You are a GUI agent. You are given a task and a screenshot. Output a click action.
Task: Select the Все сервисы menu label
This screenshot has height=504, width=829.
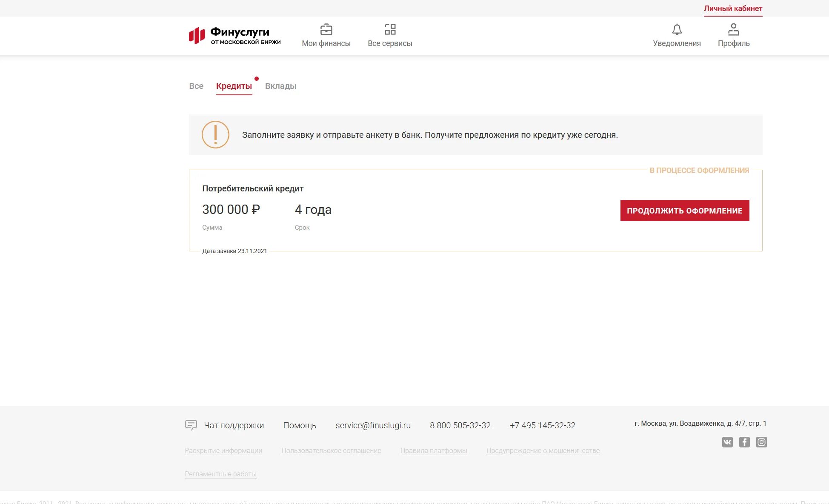click(390, 43)
